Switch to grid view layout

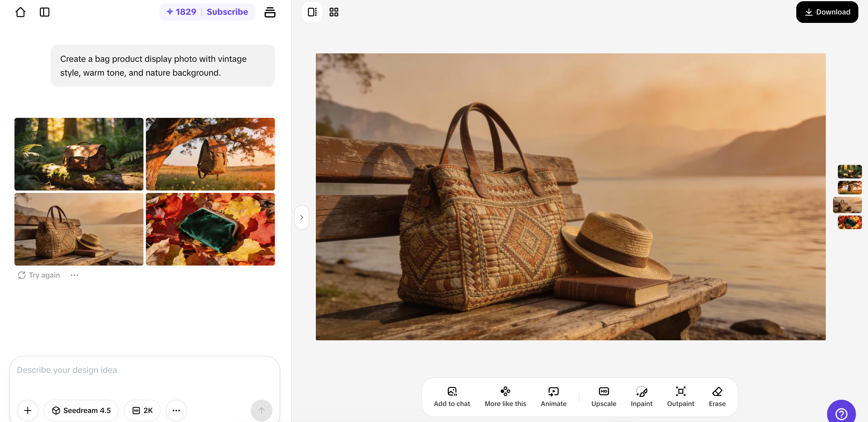(x=334, y=12)
